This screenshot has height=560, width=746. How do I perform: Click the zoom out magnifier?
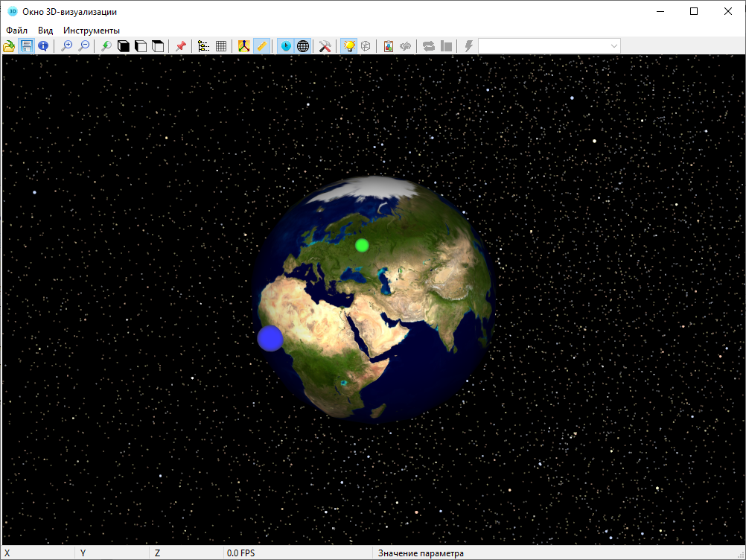click(x=84, y=46)
